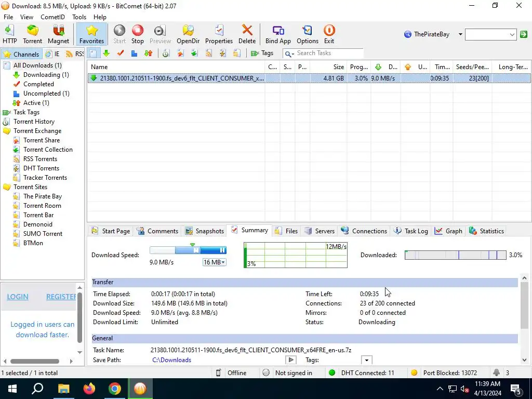
Task: Sort by Seeds/Peers column header
Action: click(472, 67)
